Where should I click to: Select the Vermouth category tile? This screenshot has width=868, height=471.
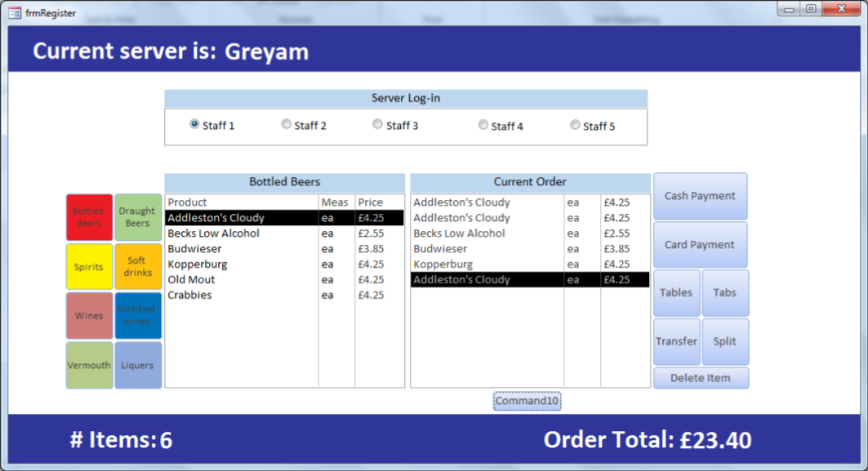click(89, 365)
